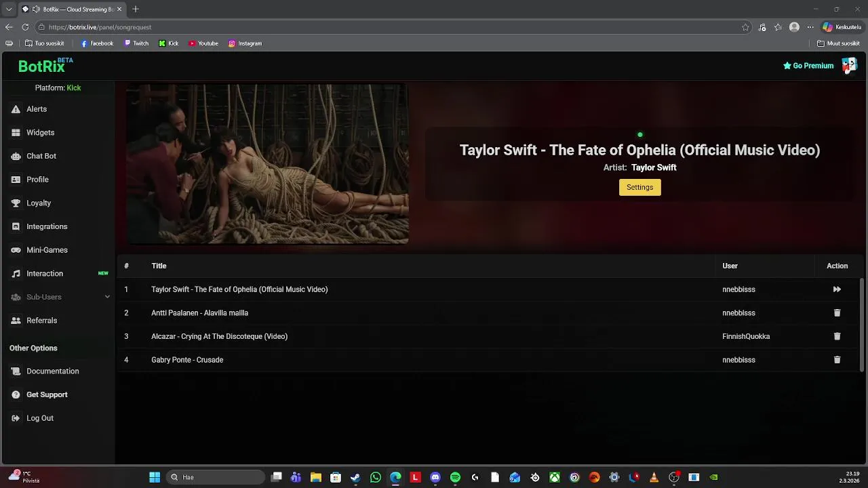Image resolution: width=868 pixels, height=488 pixels.
Task: Open Steam from the taskbar
Action: (x=355, y=477)
